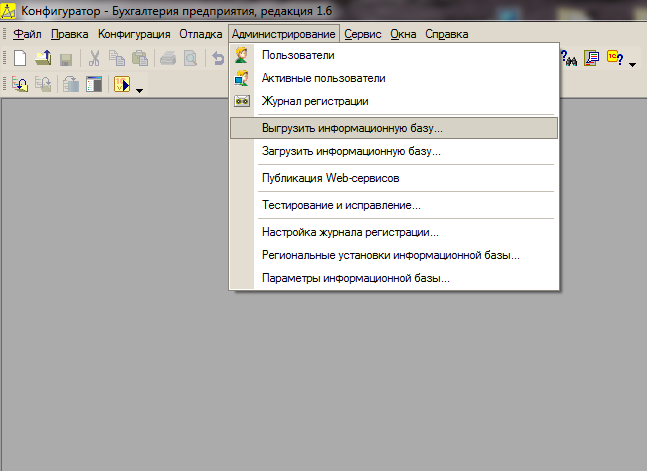This screenshot has width=647, height=471.
Task: Open the Сервис menu
Action: (x=363, y=34)
